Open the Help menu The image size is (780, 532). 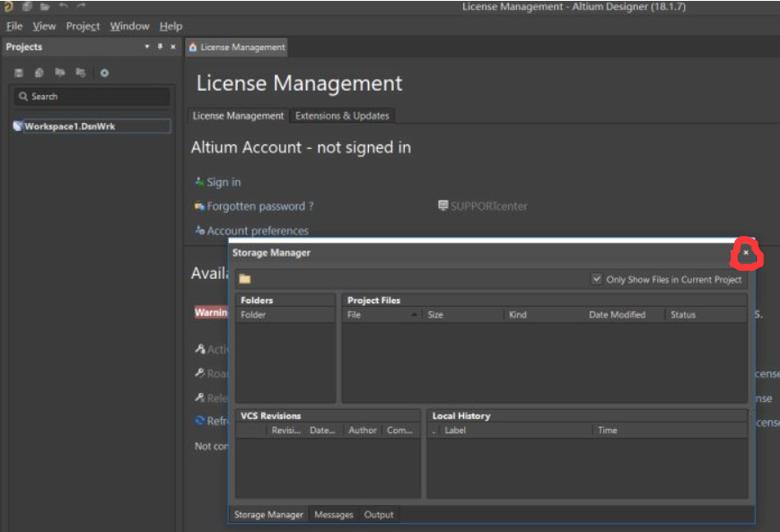(171, 26)
